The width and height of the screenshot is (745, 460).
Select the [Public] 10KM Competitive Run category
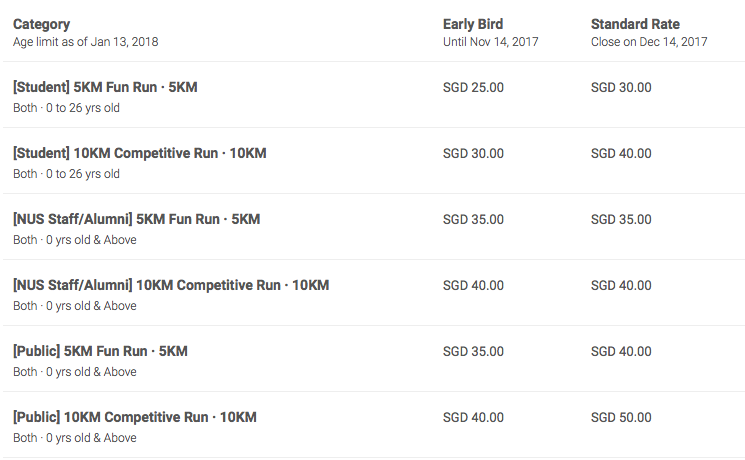(x=134, y=418)
